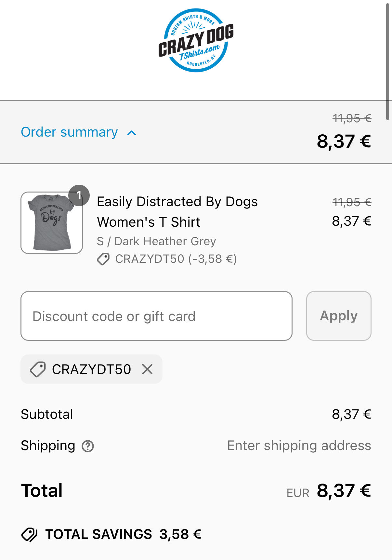The height and width of the screenshot is (560, 392).
Task: Click the Enter shipping address text
Action: coord(299,445)
